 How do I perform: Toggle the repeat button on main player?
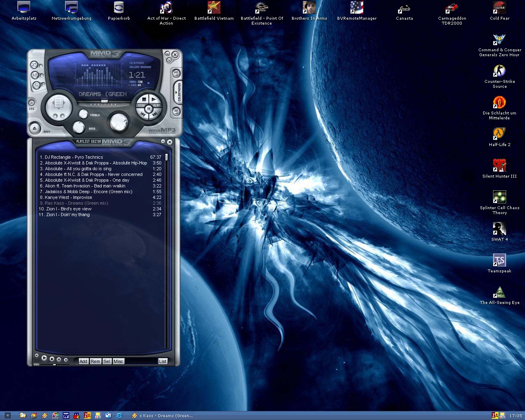[x=37, y=85]
